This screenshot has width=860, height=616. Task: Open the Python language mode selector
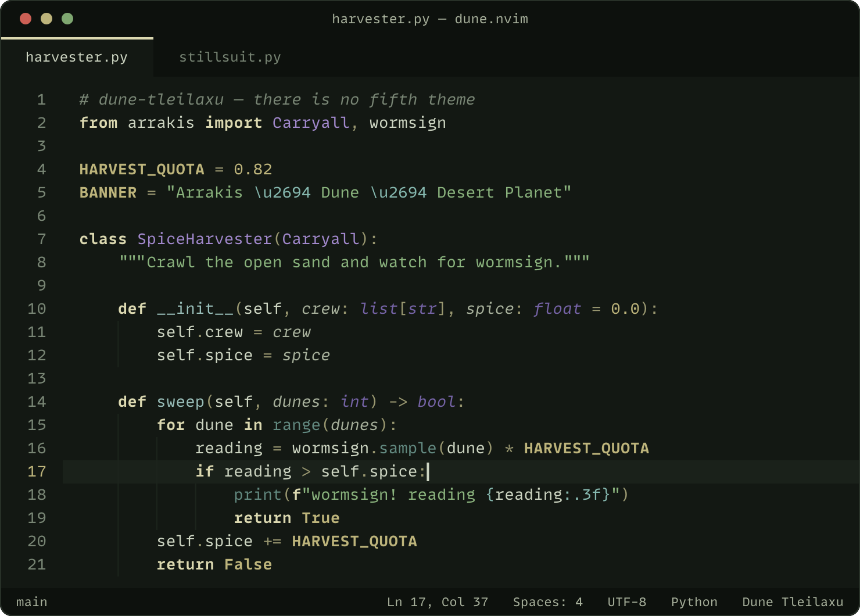[x=694, y=602]
